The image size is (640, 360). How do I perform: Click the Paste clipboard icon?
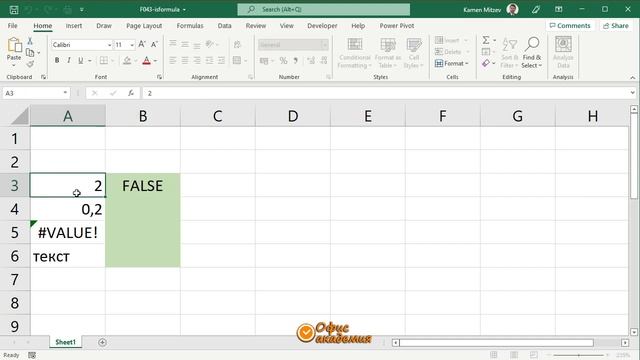[14, 45]
